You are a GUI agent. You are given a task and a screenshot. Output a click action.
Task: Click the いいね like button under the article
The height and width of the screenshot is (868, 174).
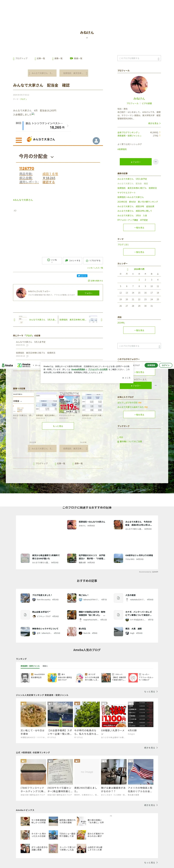52,260
